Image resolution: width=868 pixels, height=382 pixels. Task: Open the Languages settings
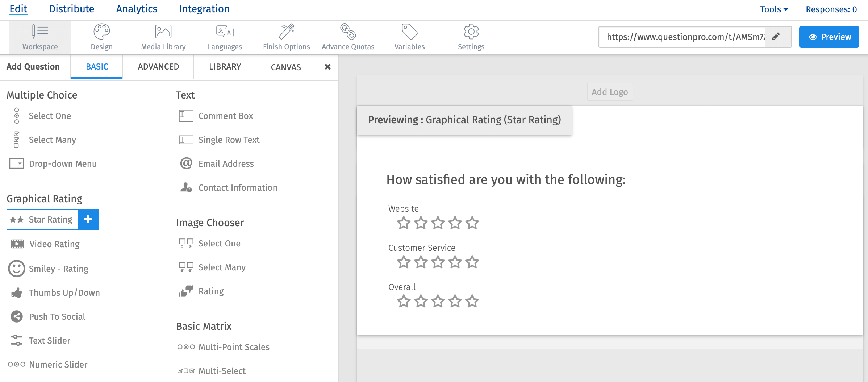(225, 36)
